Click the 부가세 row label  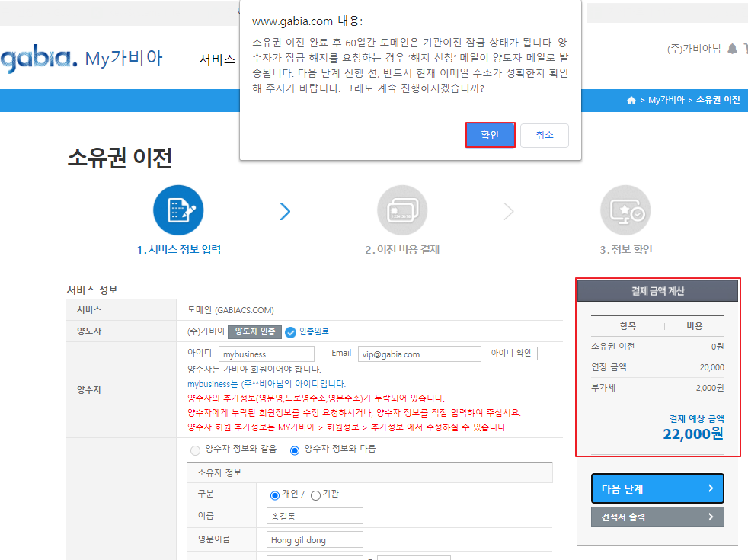point(603,387)
